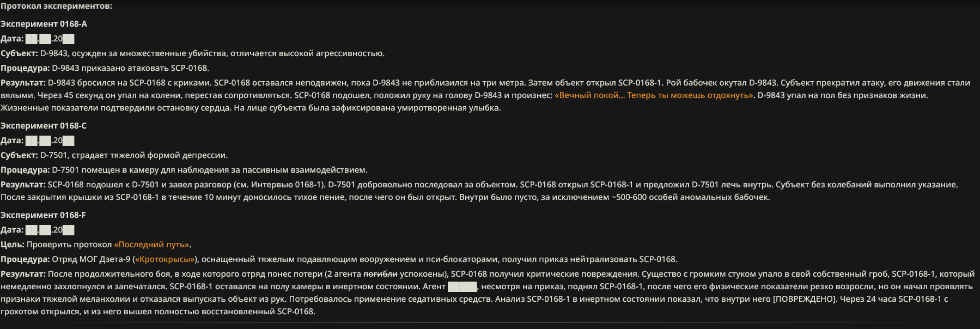The height and width of the screenshot is (329, 980).
Task: Click «Процедура:» label about attacking SCP-0168
Action: click(25, 68)
